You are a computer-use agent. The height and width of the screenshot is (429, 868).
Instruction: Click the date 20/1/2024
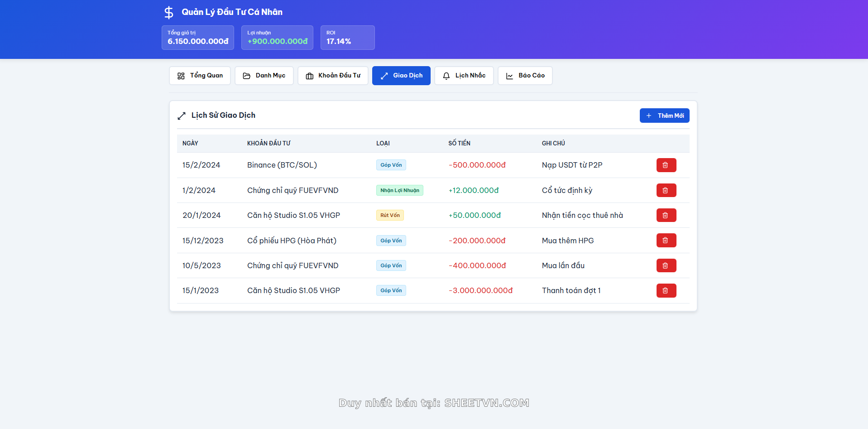click(201, 215)
